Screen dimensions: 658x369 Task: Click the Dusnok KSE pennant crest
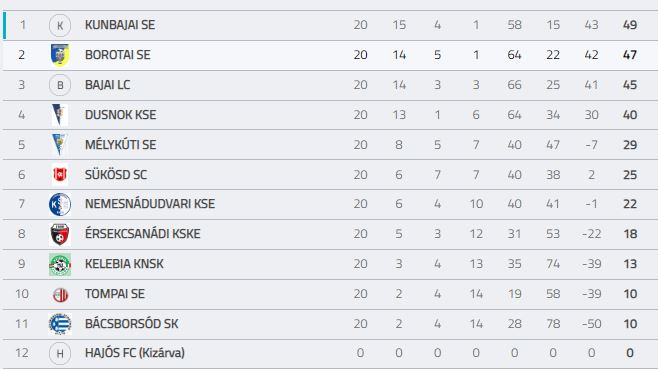[60, 115]
